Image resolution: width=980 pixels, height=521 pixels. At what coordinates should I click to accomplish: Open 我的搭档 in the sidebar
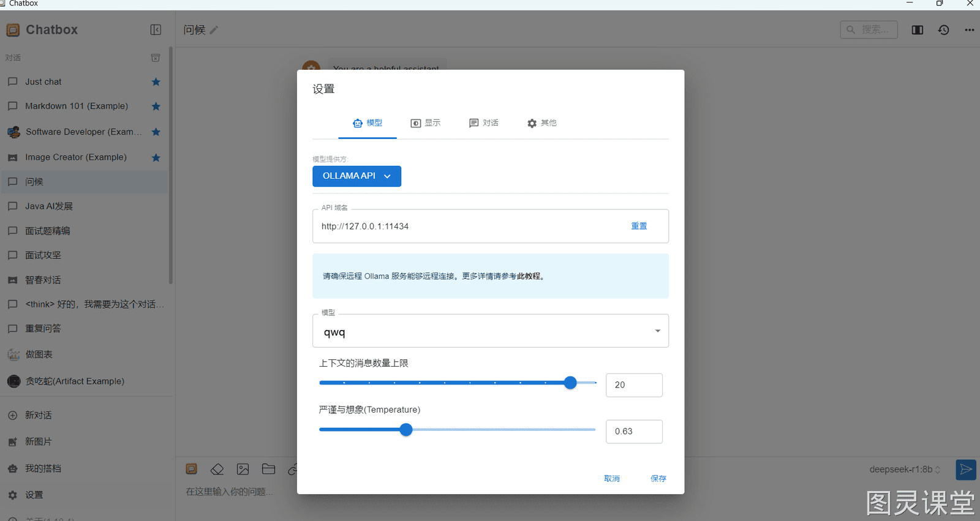pyautogui.click(x=86, y=469)
